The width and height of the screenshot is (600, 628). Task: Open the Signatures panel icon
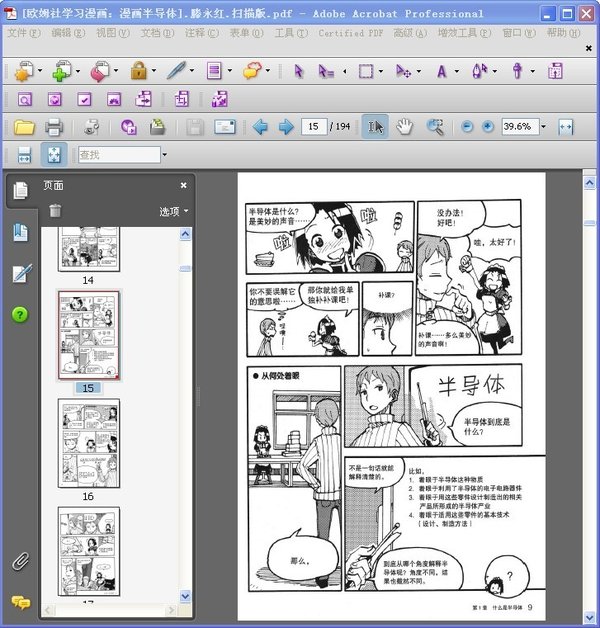(22, 274)
